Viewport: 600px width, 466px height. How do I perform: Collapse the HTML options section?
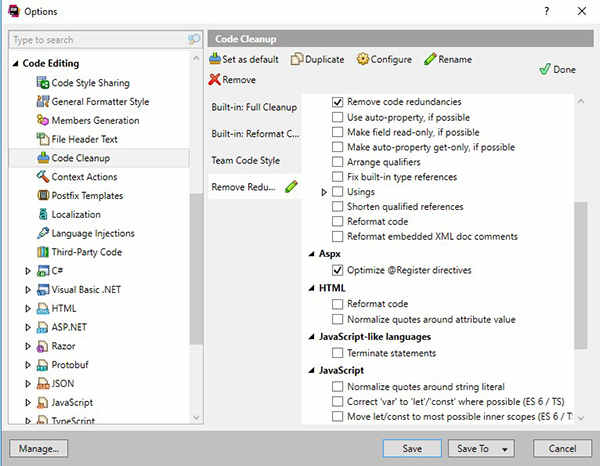(311, 288)
